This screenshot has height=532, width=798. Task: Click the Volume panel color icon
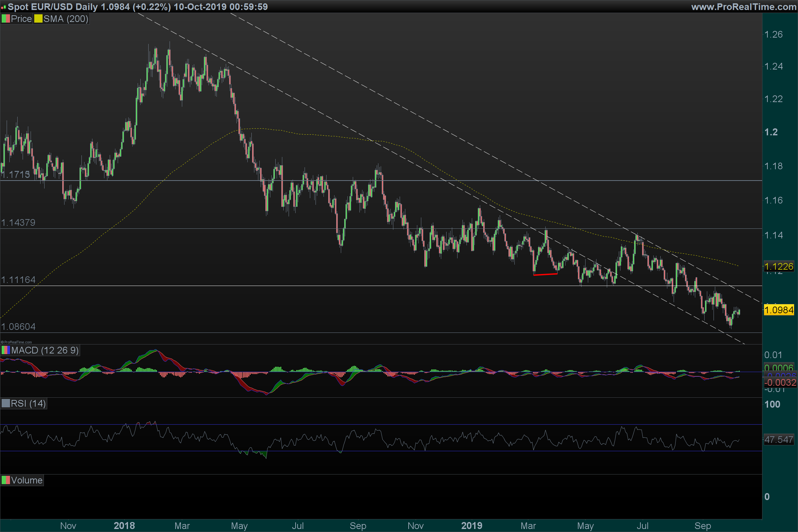click(6, 480)
